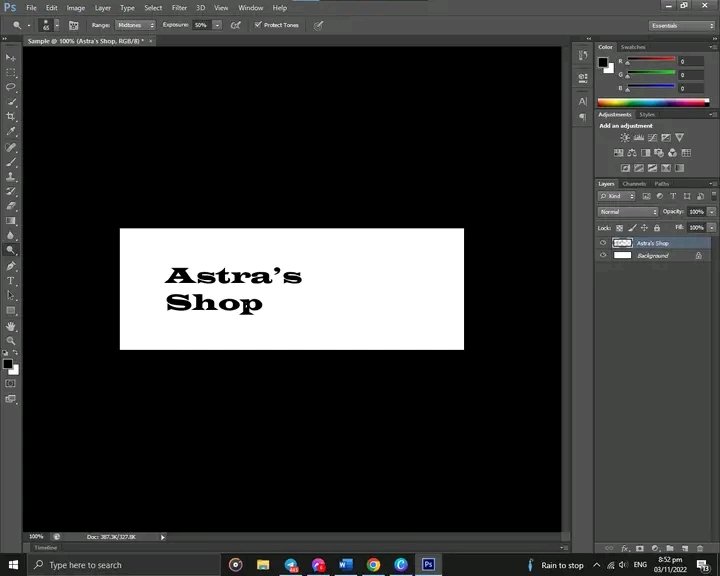Select the Zoom tool
Image resolution: width=720 pixels, height=576 pixels.
pyautogui.click(x=10, y=341)
